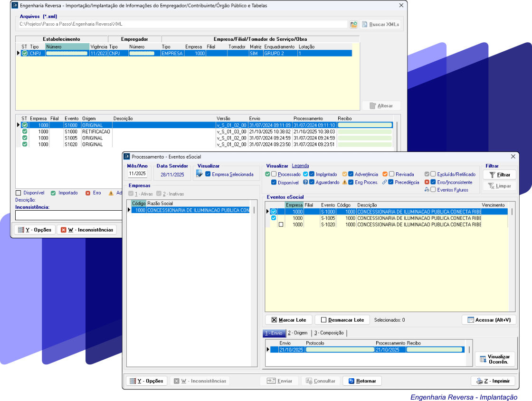Open Y - Opções in Engenharia Reversa window

[x=34, y=230]
